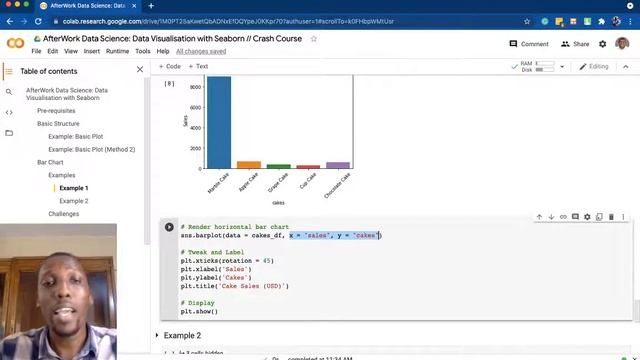Click the All changes saved link
The height and width of the screenshot is (360, 640).
tap(201, 51)
